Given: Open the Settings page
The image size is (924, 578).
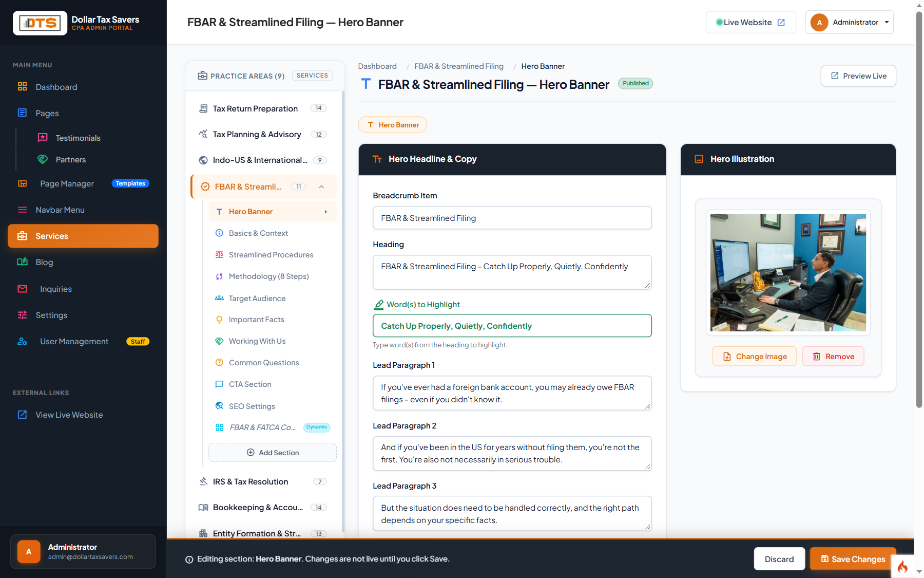Looking at the screenshot, I should [x=83, y=315].
